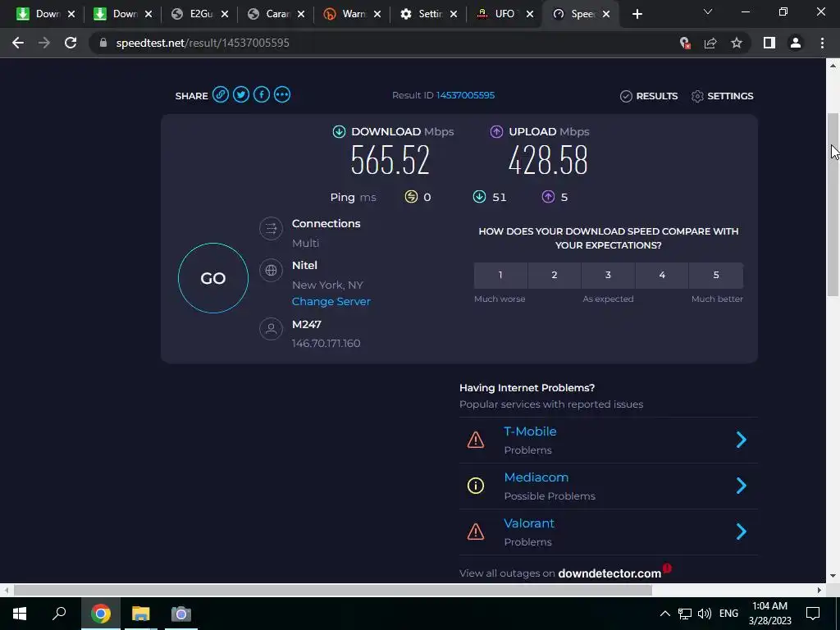Viewport: 840px width, 630px height.
Task: Click the download latency icon near 51
Action: point(479,197)
